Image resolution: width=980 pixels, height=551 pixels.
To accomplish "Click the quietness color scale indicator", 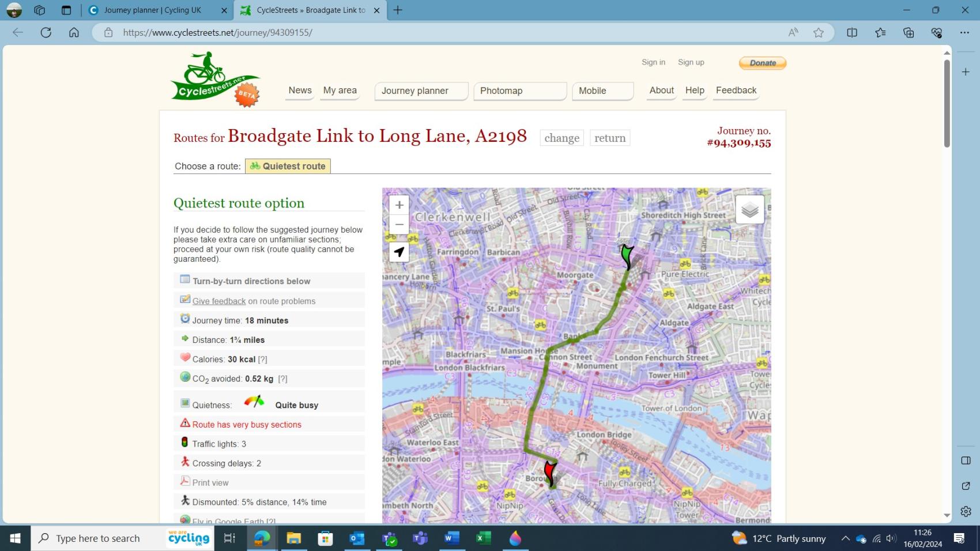I will [254, 402].
